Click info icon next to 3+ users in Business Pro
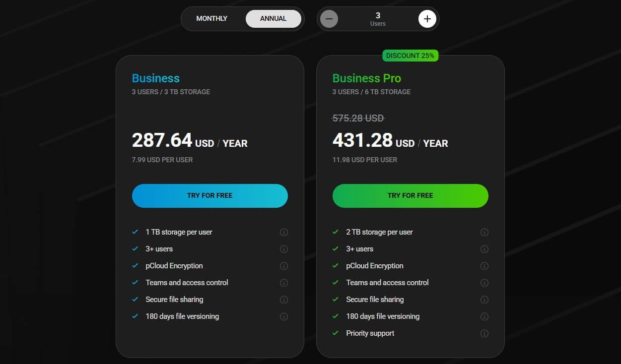The image size is (621, 364). [484, 249]
